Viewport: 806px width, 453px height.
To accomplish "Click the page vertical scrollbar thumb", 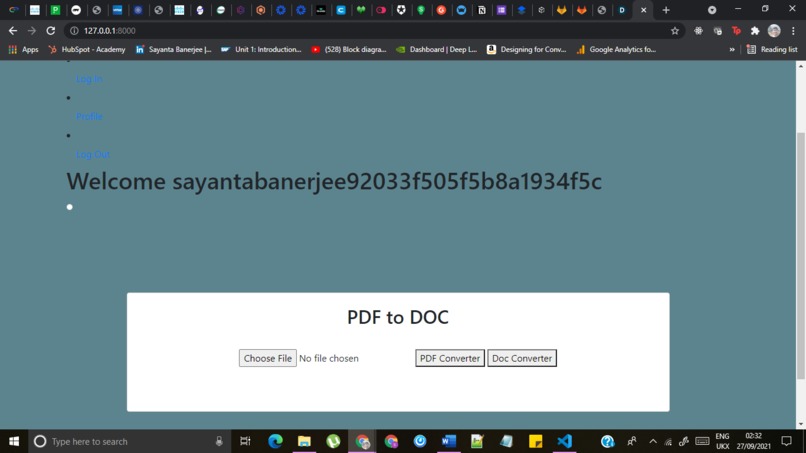I will point(801,256).
